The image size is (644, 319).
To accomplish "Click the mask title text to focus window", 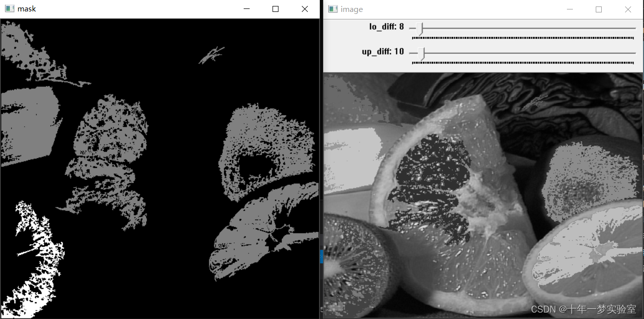I will 27,8.
